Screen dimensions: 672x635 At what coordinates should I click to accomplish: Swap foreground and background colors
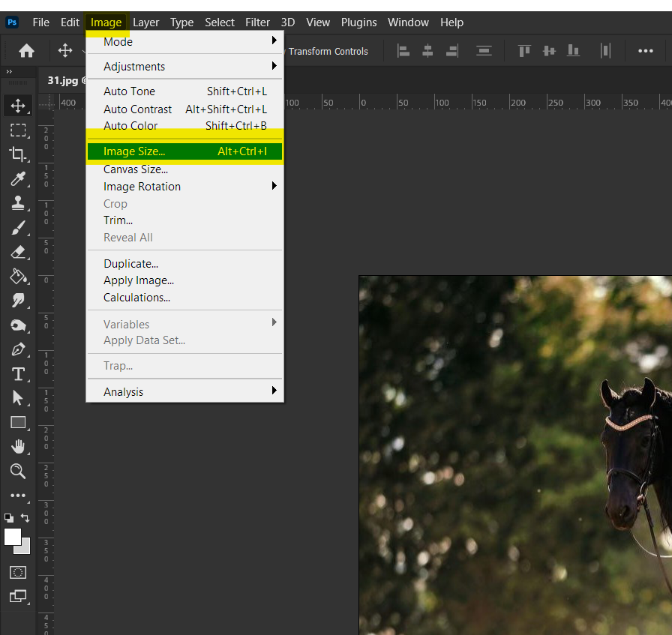pos(26,518)
